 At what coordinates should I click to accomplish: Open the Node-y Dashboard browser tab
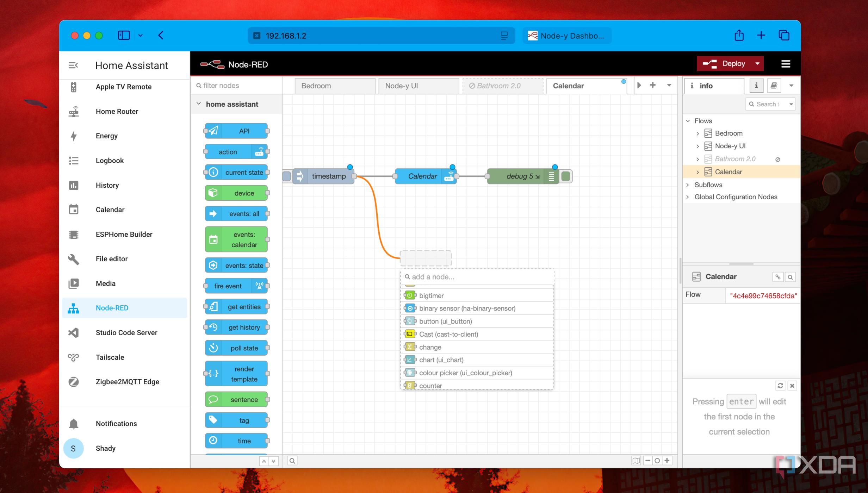(x=567, y=36)
